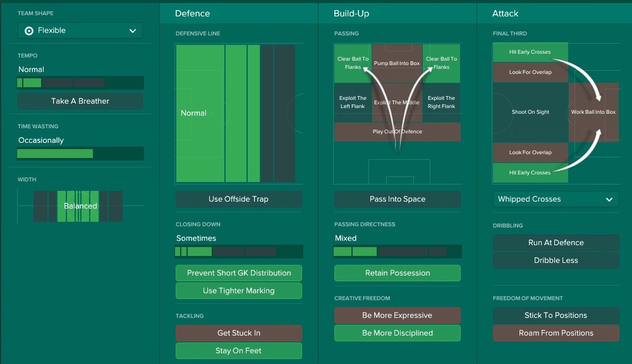Enable Roam From Positions
The image size is (632, 364).
tap(556, 333)
